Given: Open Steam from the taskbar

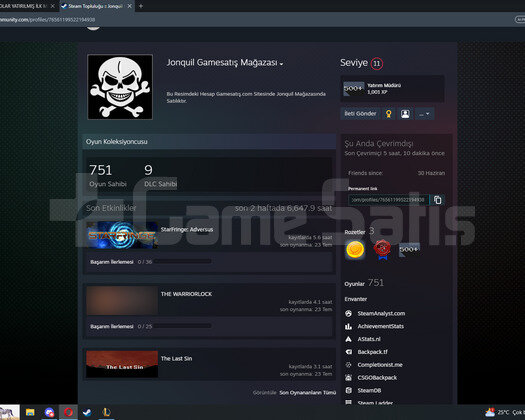Looking at the screenshot, I should tap(87, 412).
